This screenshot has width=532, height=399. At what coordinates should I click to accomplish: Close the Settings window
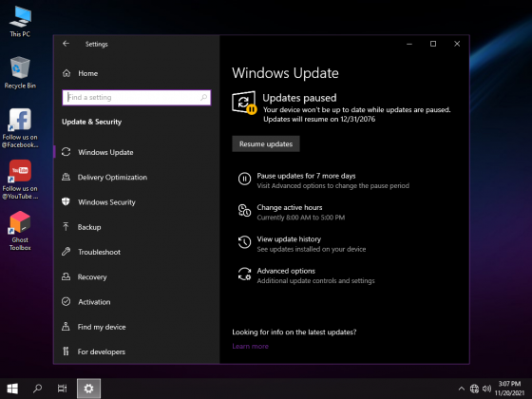(x=457, y=44)
